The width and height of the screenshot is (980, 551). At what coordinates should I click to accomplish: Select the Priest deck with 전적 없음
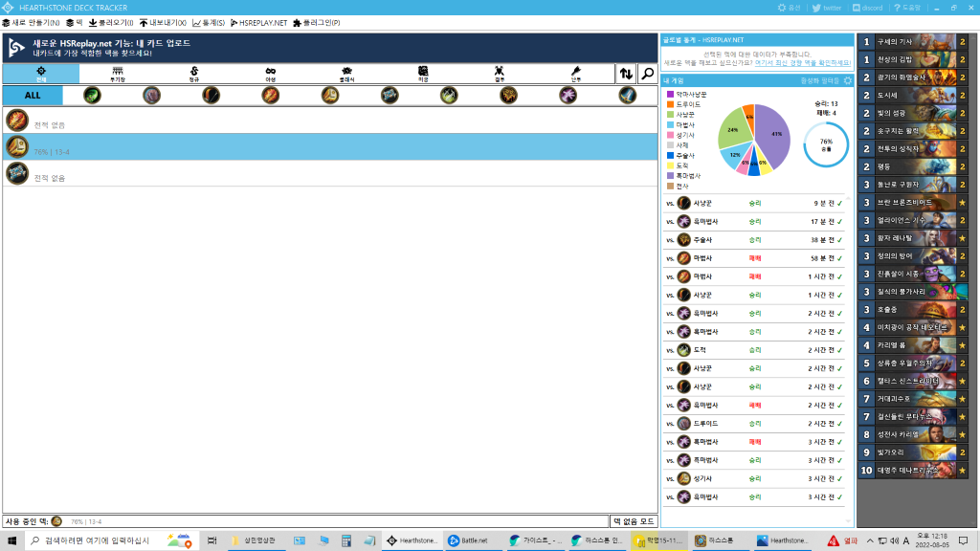pyautogui.click(x=330, y=174)
